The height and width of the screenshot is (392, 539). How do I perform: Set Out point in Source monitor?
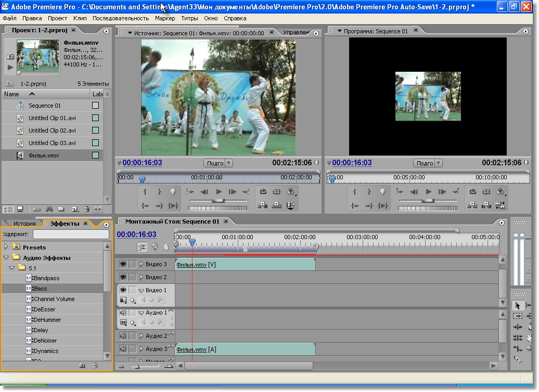(159, 192)
